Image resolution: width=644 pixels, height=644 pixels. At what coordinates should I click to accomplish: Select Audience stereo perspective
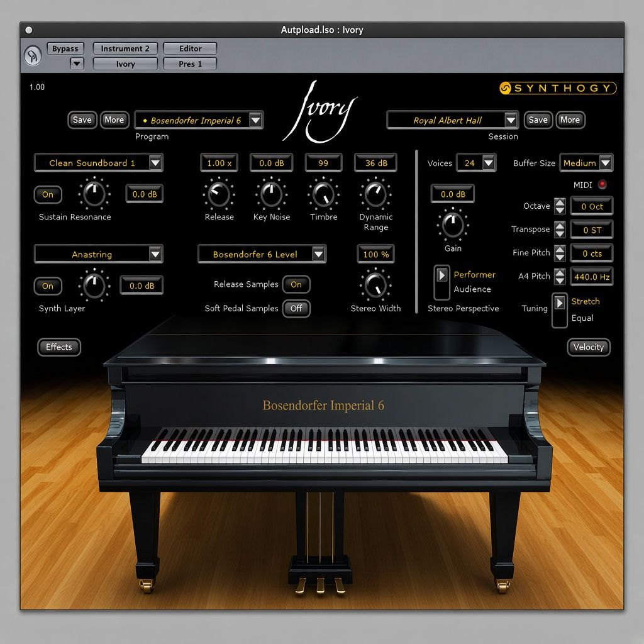pos(472,289)
